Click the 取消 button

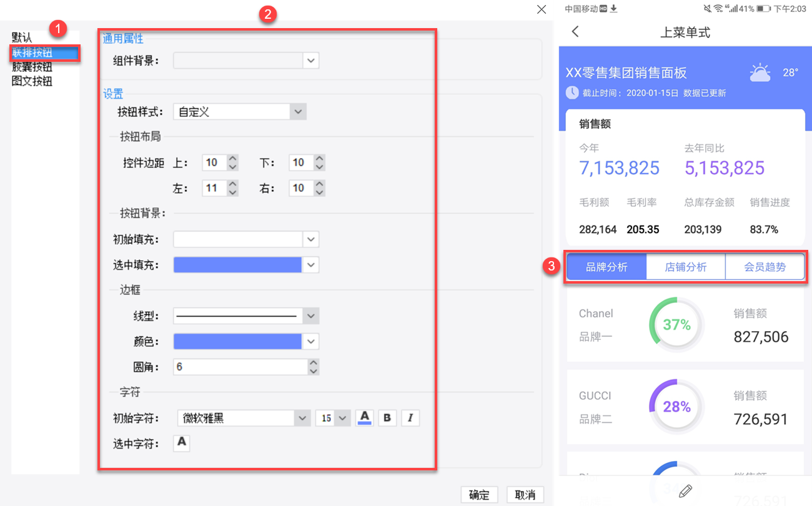525,495
